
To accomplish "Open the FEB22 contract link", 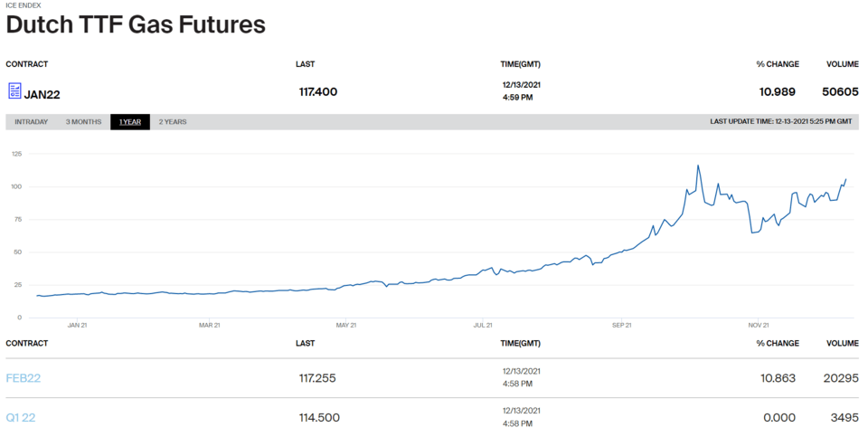I will pos(24,378).
